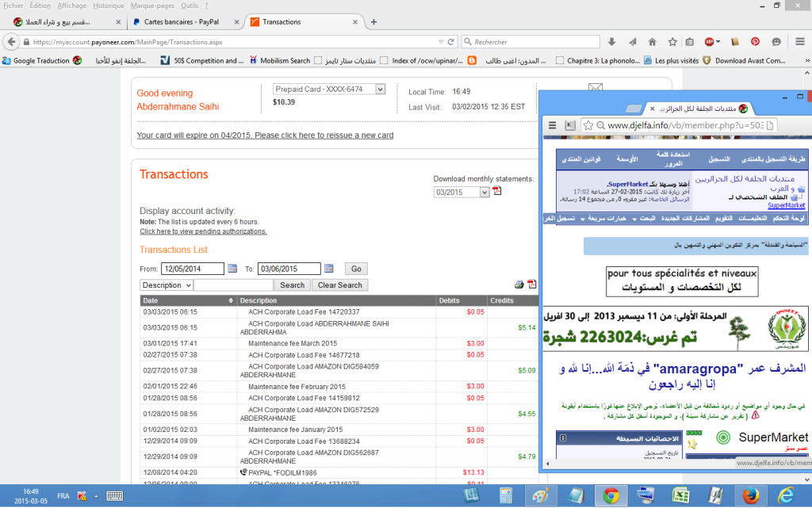Open Excel from the taskbar
Screen dimensions: 812x508
[680, 495]
